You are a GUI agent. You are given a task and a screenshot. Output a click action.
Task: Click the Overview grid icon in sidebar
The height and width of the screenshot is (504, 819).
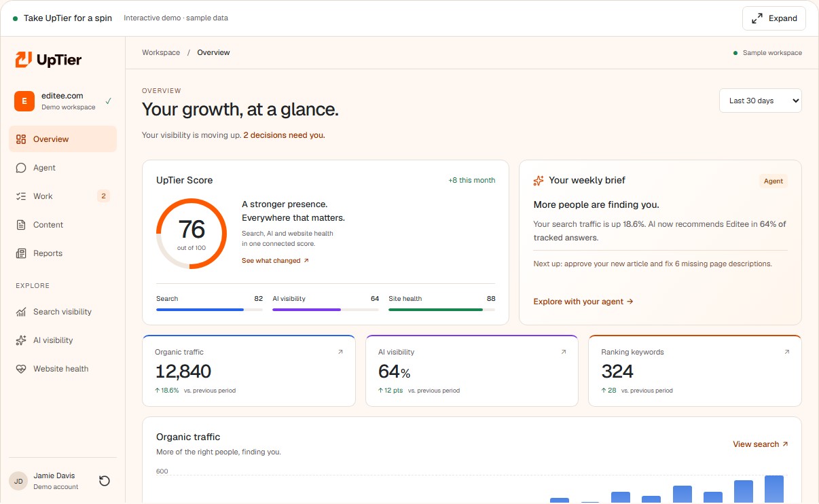pos(20,139)
